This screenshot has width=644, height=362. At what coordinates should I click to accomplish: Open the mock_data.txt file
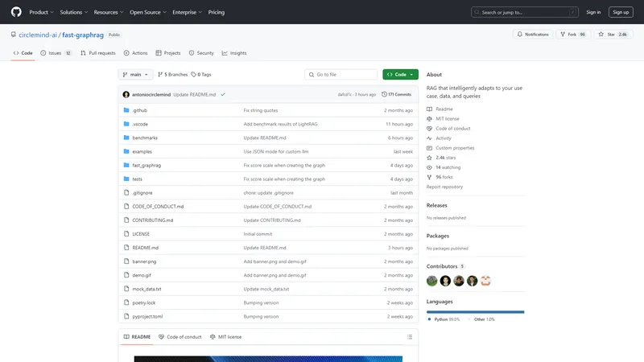click(x=147, y=289)
